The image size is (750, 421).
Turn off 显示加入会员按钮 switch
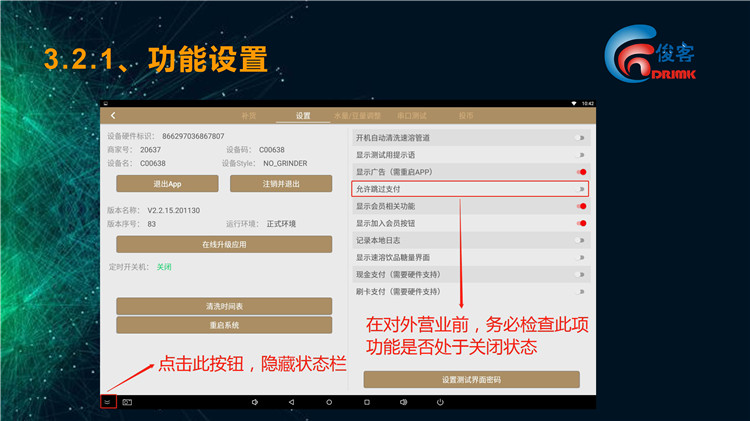tap(581, 223)
